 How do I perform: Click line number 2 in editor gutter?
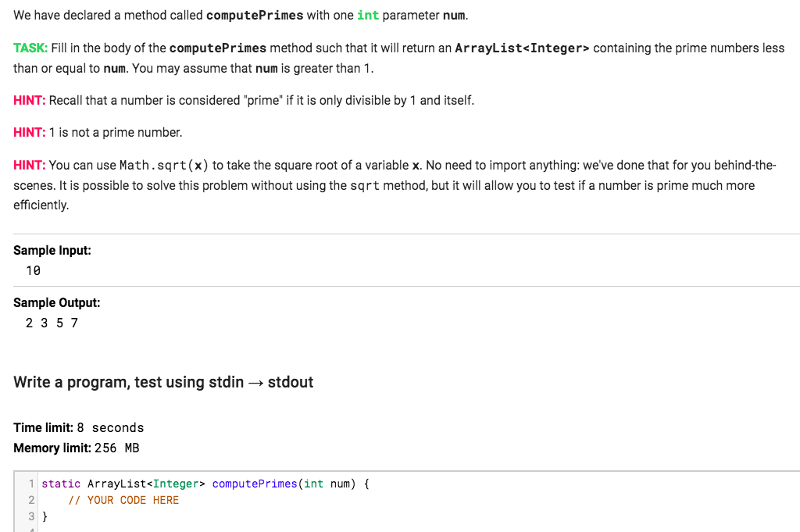point(31,501)
